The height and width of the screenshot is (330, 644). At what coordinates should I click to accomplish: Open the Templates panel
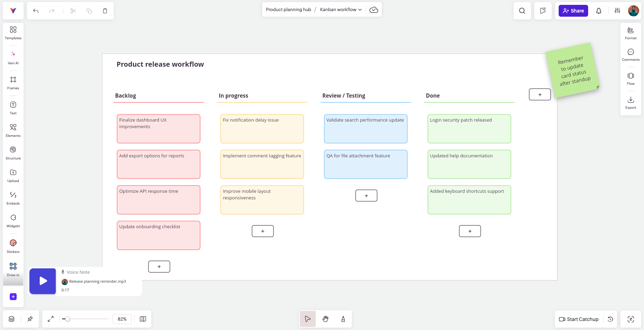tap(13, 33)
